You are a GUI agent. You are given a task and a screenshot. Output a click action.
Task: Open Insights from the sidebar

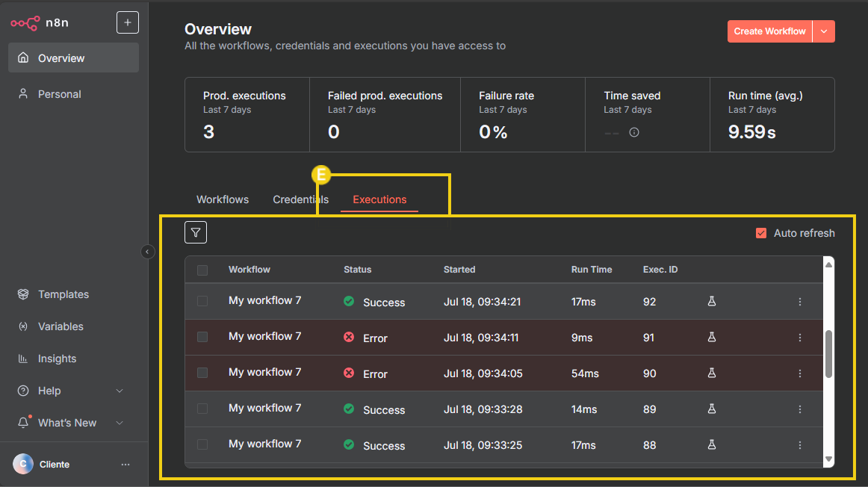(74, 359)
